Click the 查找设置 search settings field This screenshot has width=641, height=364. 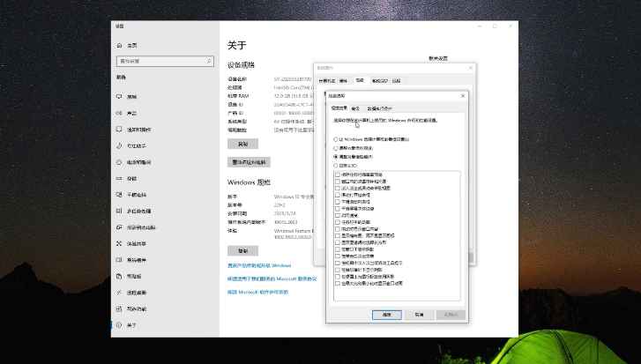[165, 62]
